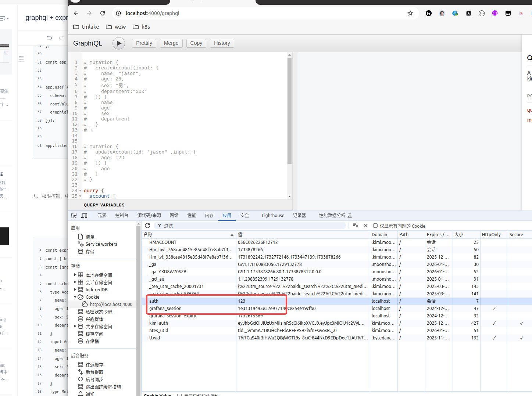The width and height of the screenshot is (532, 396).
Task: Reload the browser page
Action: pos(103,13)
